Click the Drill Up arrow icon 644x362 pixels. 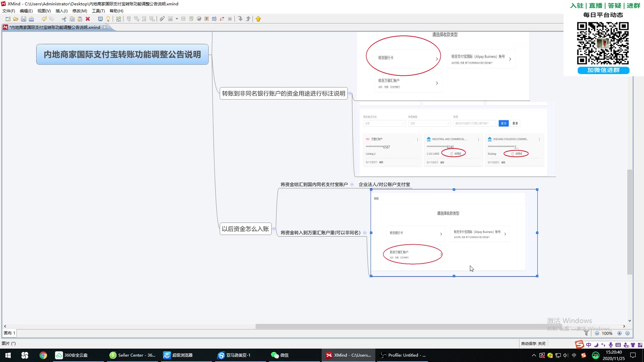pos(248,19)
